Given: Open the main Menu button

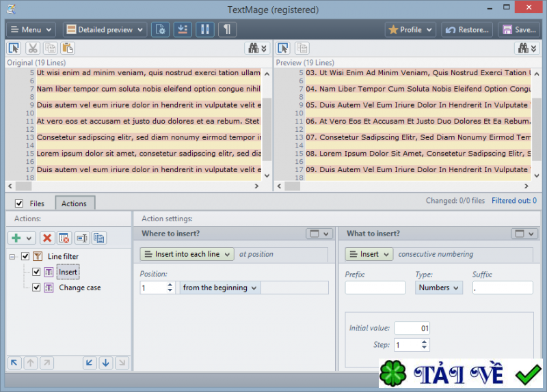Looking at the screenshot, I should coord(31,29).
